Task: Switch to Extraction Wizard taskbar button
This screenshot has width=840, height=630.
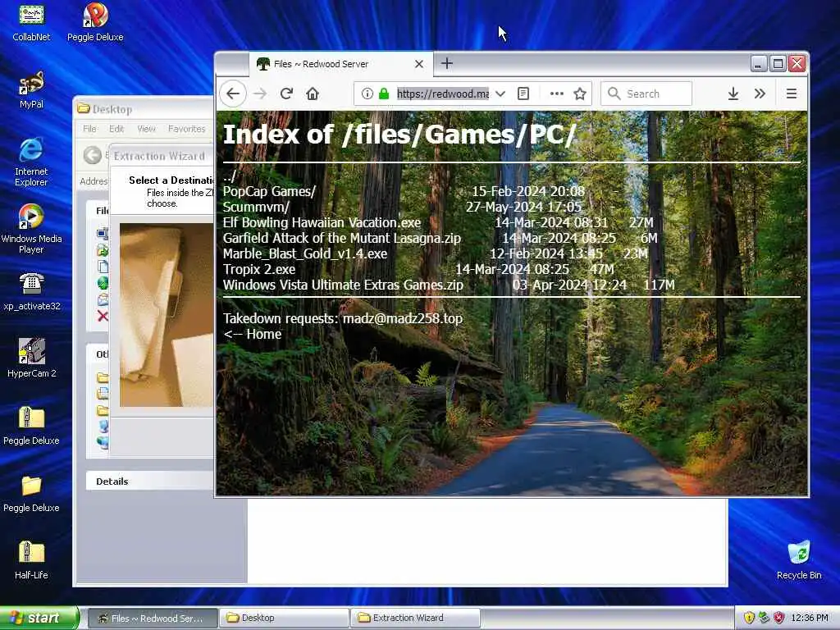Action: pyautogui.click(x=416, y=618)
